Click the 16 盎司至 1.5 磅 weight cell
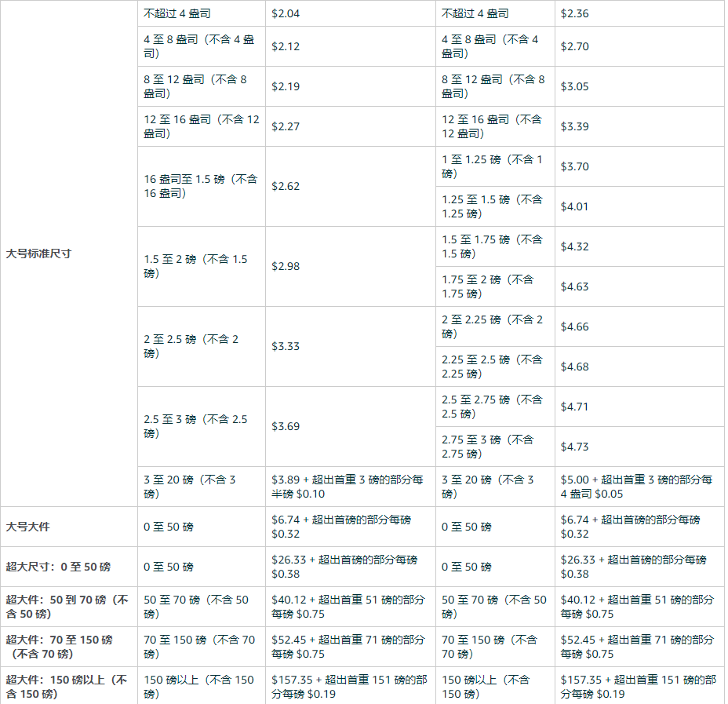 coord(200,186)
